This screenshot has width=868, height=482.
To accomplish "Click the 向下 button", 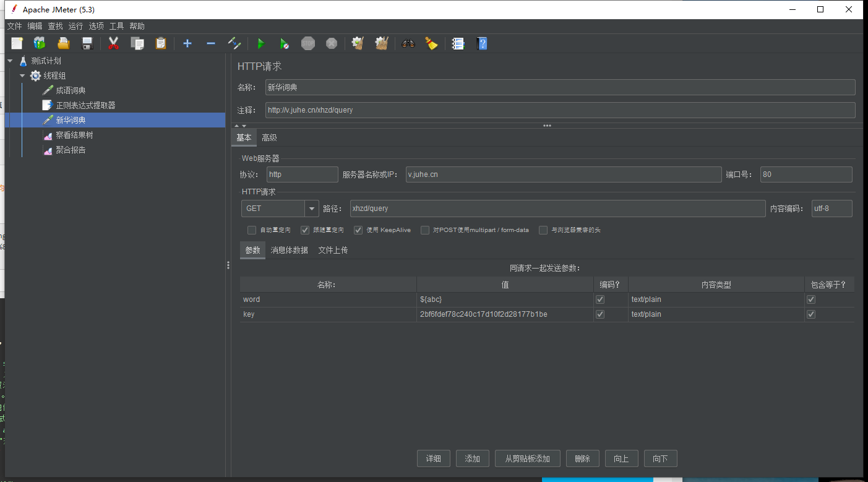I will [660, 458].
